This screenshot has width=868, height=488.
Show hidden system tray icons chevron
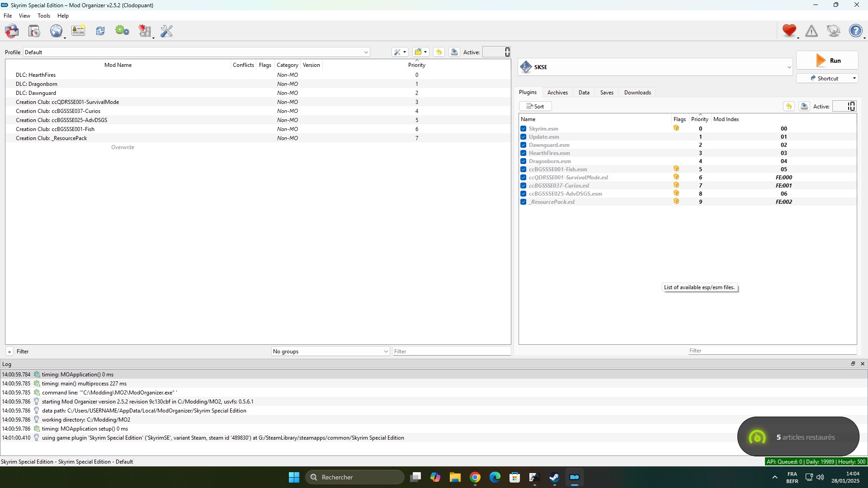[x=775, y=477]
